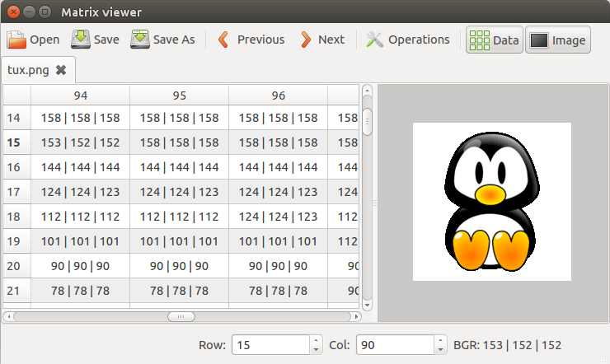This screenshot has width=610, height=364.
Task: Click the vertical scrollbar down arrow
Action: (x=367, y=305)
